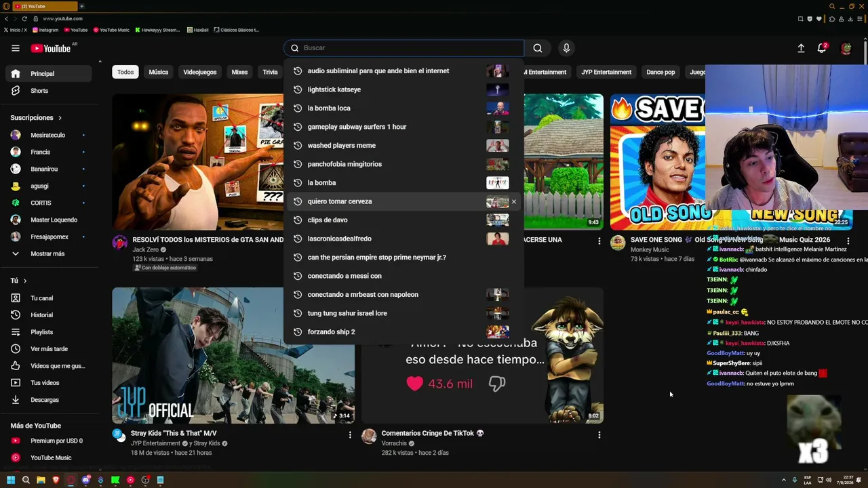Show hidden system tray icons
The width and height of the screenshot is (868, 488).
(x=783, y=481)
